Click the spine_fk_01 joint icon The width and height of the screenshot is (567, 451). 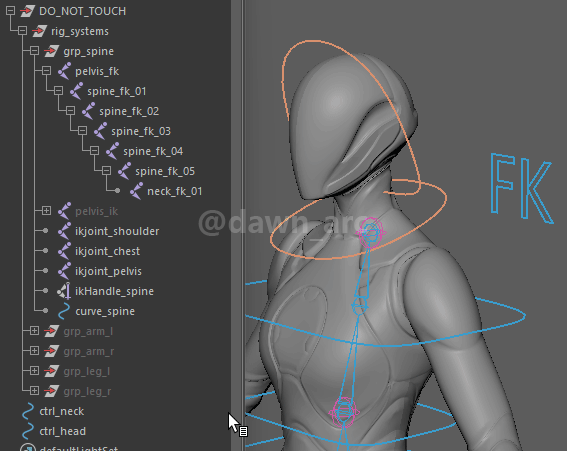point(76,91)
